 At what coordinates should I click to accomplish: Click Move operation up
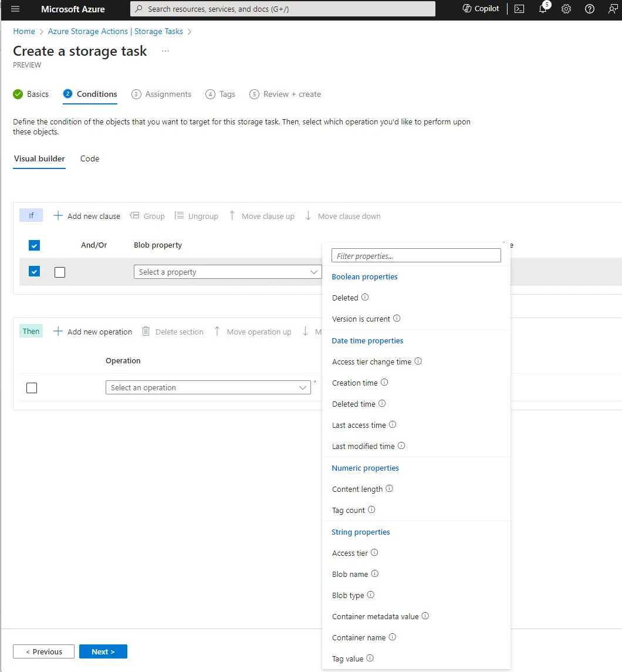click(253, 331)
